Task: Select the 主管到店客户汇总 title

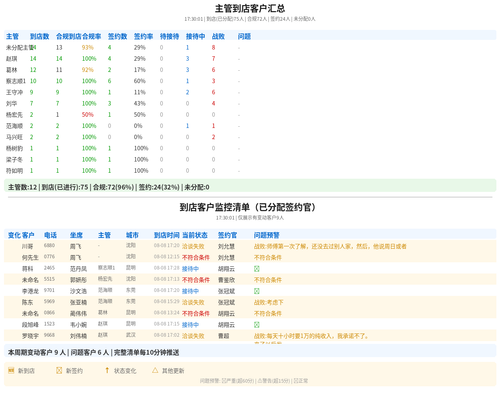Action: pyautogui.click(x=250, y=8)
